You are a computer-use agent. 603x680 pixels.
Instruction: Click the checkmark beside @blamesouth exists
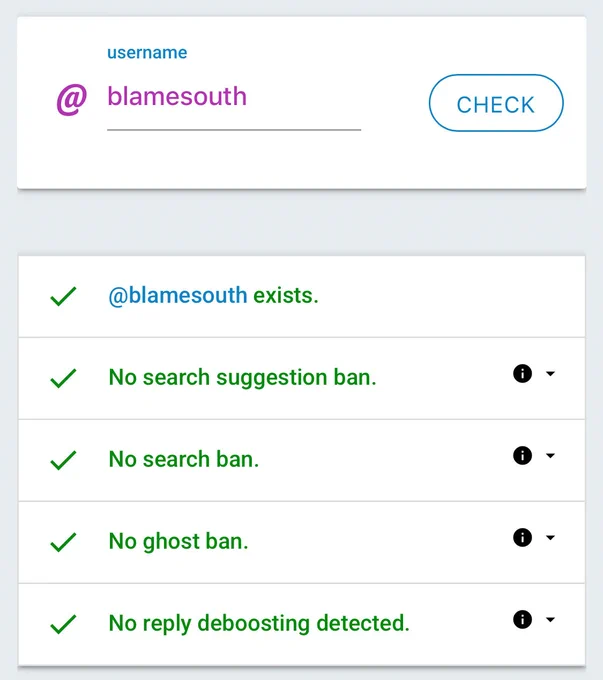63,297
